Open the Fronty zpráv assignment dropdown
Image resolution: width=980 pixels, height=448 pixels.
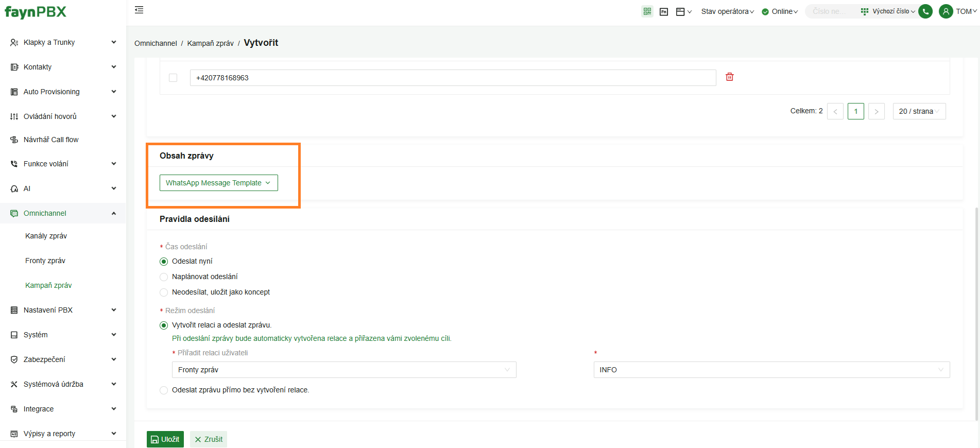coord(343,370)
